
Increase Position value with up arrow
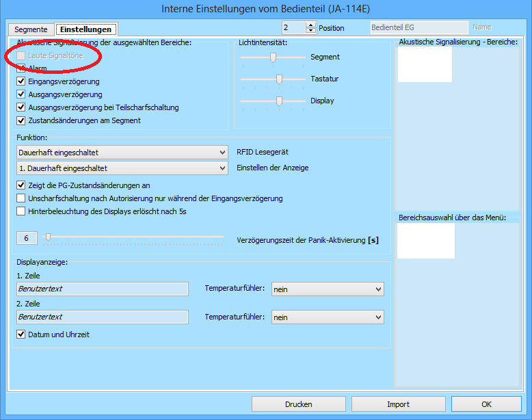point(311,25)
